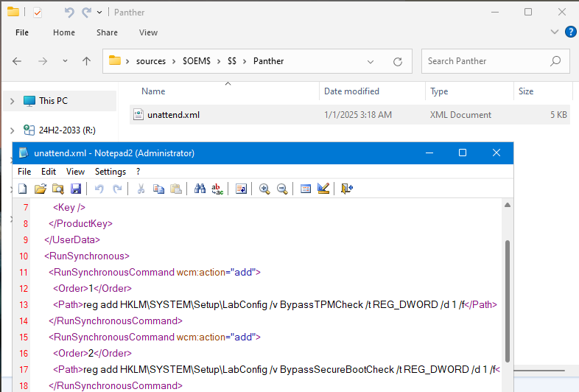Click the Redo icon in Notepad2 toolbar
The height and width of the screenshot is (392, 579).
point(117,189)
